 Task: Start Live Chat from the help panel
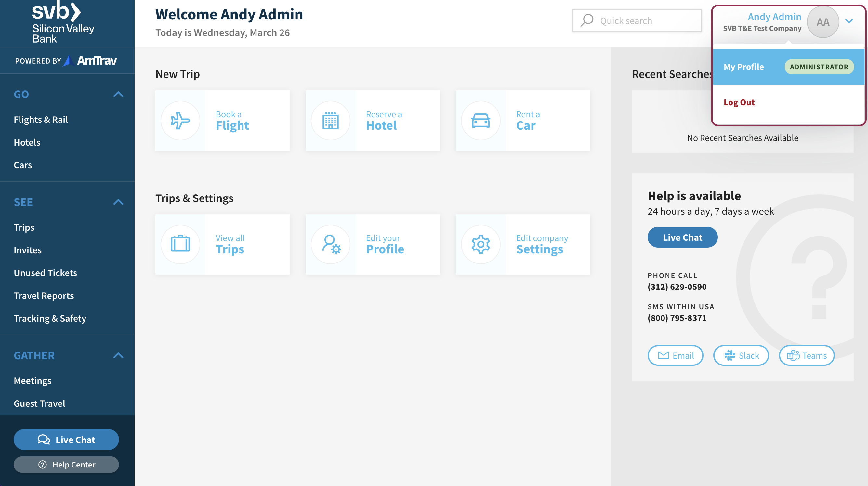[682, 237]
